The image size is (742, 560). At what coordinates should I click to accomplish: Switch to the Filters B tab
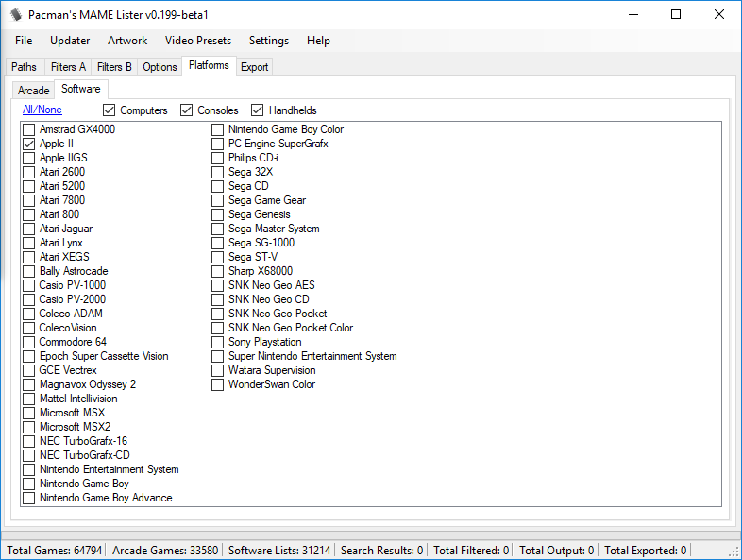click(114, 67)
